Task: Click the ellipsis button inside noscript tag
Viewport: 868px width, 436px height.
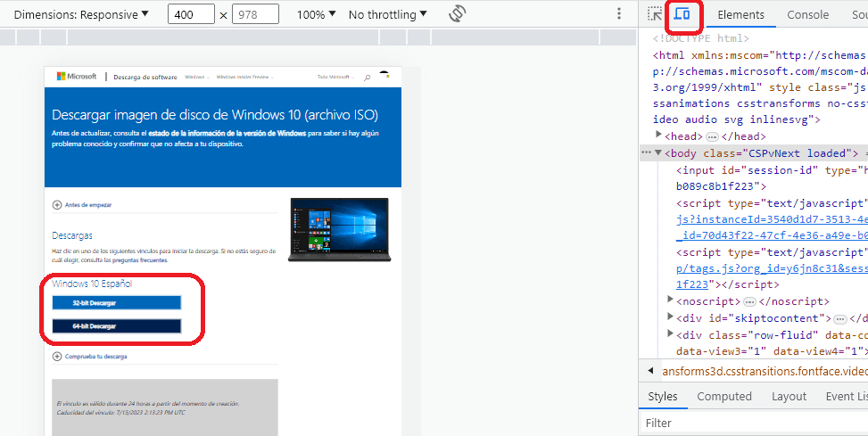Action: click(749, 302)
